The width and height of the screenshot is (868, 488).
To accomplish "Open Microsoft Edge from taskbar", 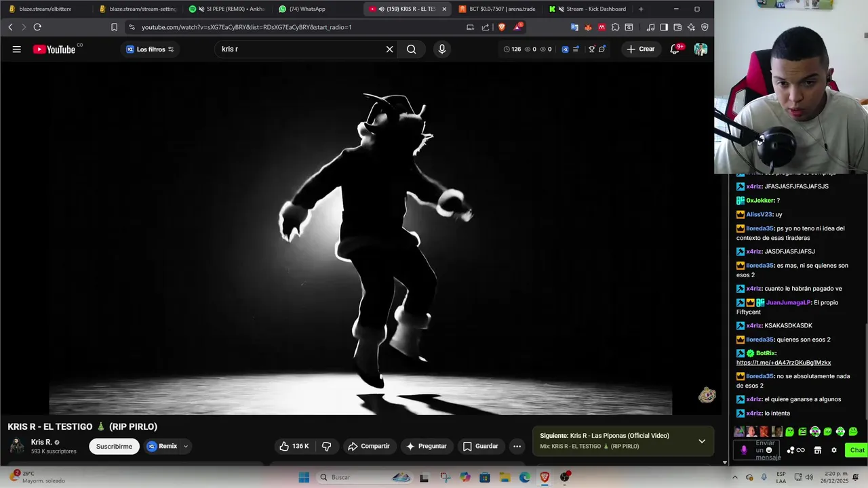I will (x=525, y=477).
